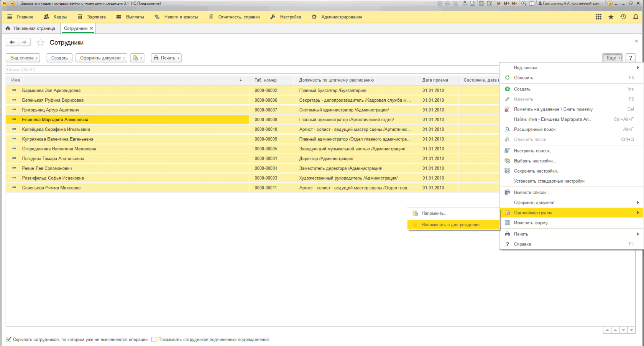Open the Печать toolbar dropdown
Screen dimensions: 644x346
click(166, 58)
